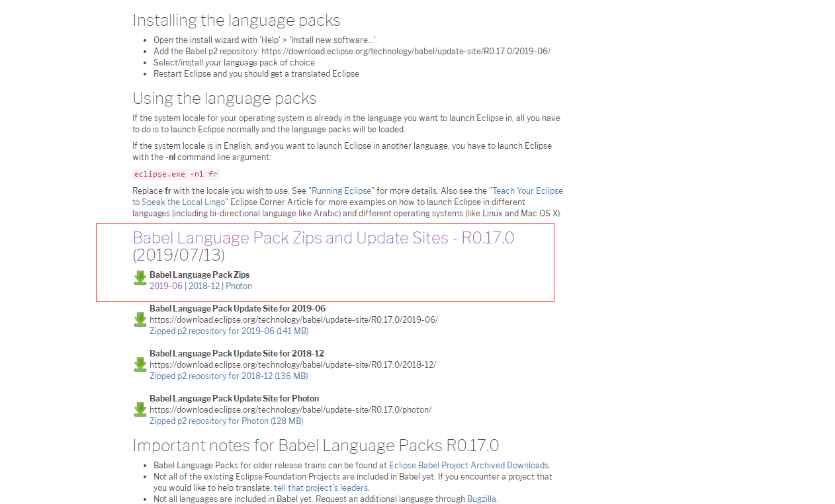Open the Bugzilla link
Image resolution: width=835 pixels, height=504 pixels.
coord(482,499)
